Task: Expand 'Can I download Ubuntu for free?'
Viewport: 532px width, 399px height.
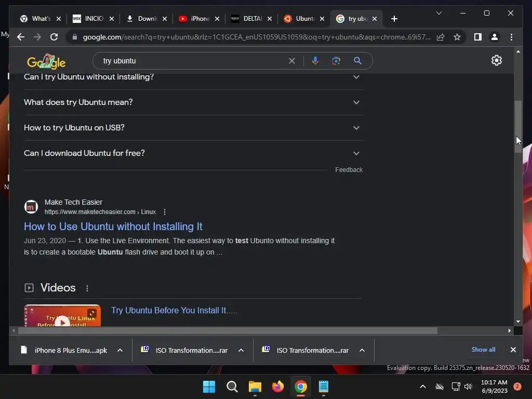Action: point(193,153)
